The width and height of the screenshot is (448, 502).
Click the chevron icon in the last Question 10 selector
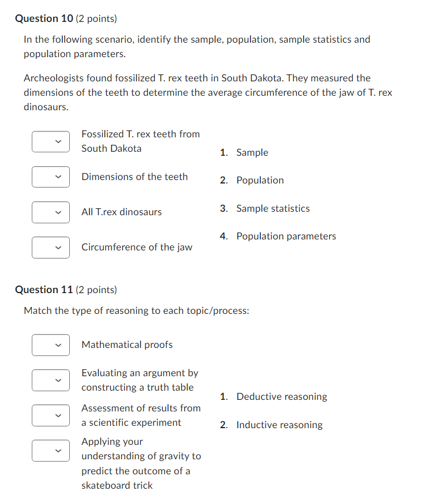[58, 248]
